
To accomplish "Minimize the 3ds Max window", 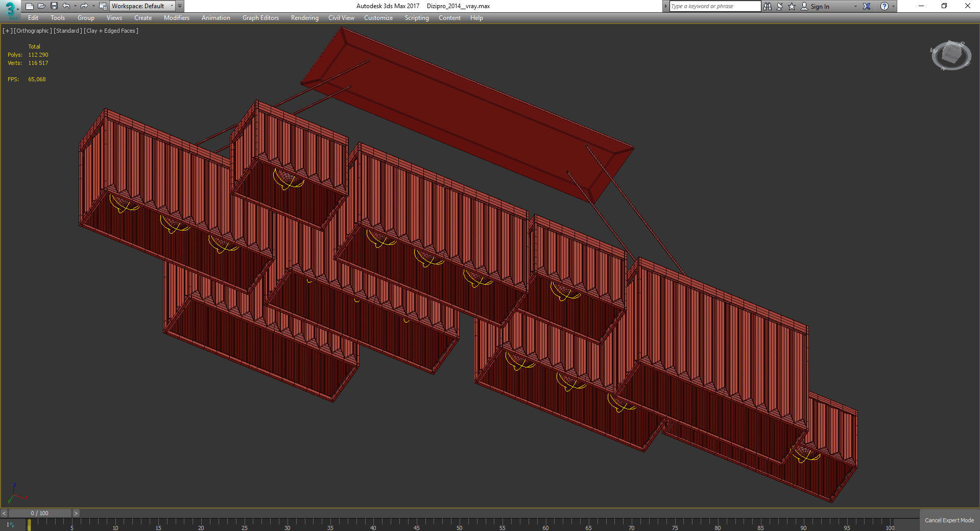I will [921, 6].
